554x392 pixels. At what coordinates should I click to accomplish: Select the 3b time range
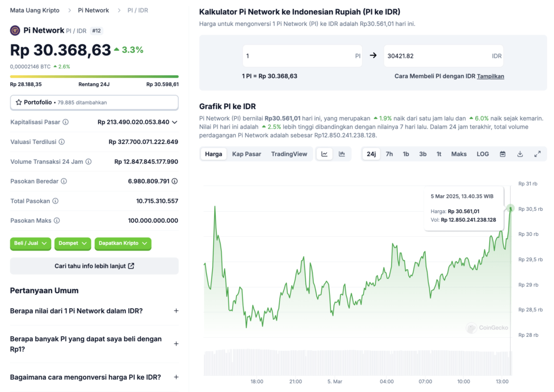pyautogui.click(x=423, y=154)
